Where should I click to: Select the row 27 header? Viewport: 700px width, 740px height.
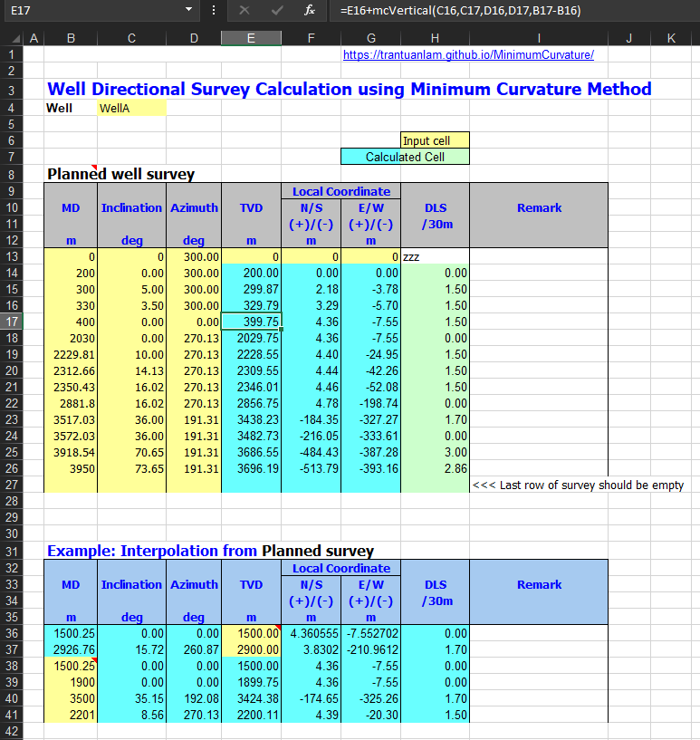point(11,485)
